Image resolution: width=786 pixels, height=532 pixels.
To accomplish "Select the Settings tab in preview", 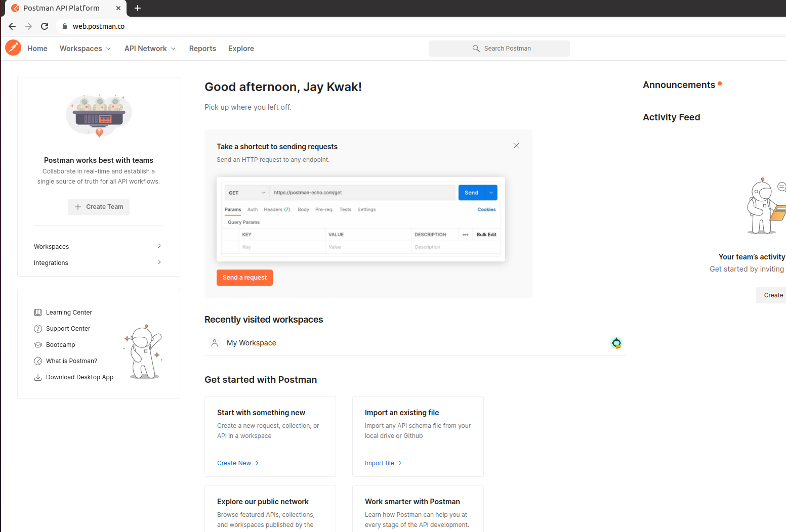I will [x=366, y=209].
